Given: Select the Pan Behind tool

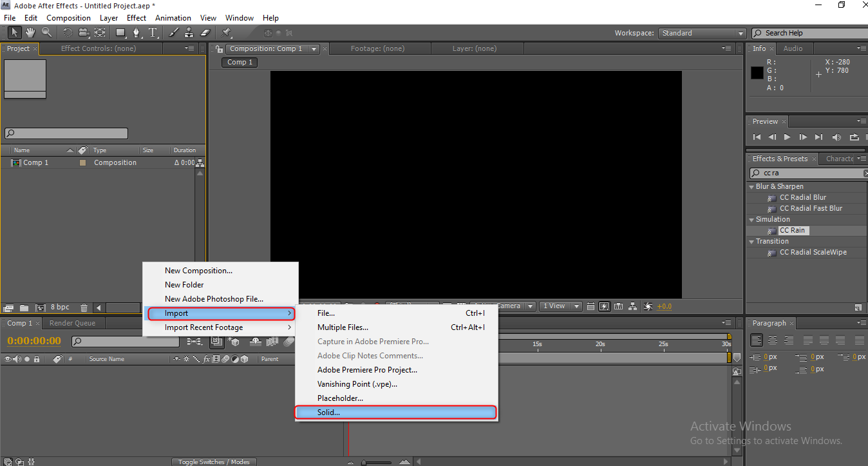Looking at the screenshot, I should click(x=100, y=32).
